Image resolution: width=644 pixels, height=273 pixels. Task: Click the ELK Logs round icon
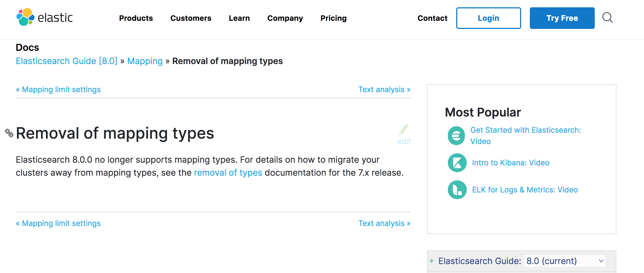coord(457,190)
